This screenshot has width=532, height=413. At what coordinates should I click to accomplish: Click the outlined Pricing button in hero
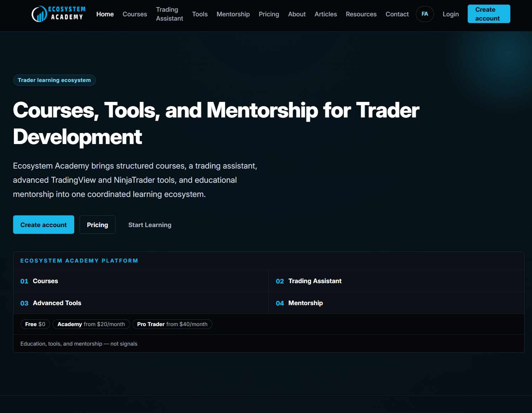(97, 225)
